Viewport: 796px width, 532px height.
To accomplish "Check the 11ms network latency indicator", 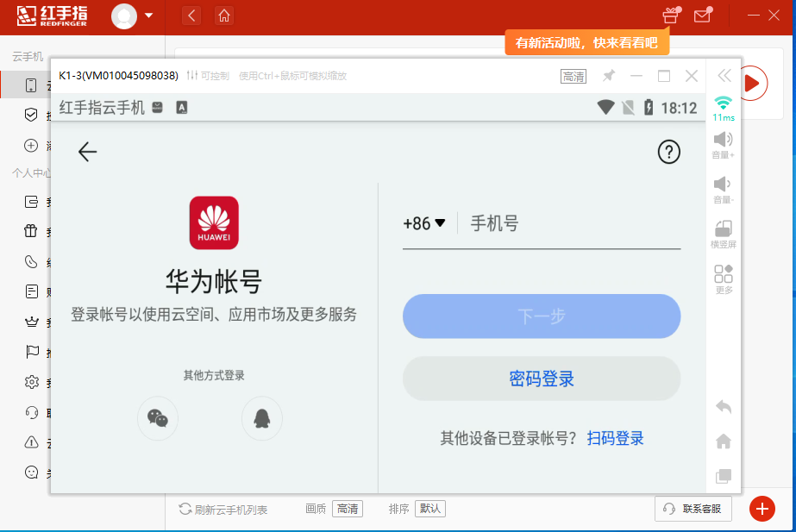I will (724, 109).
